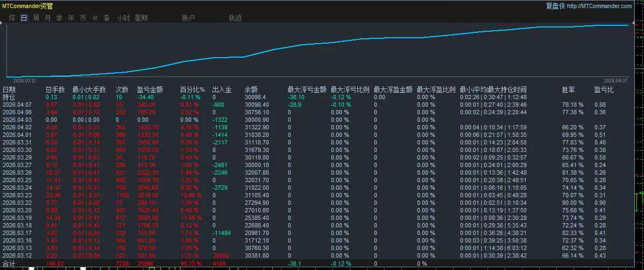
Task: Select the 持仓 row label
Action: coord(9,97)
